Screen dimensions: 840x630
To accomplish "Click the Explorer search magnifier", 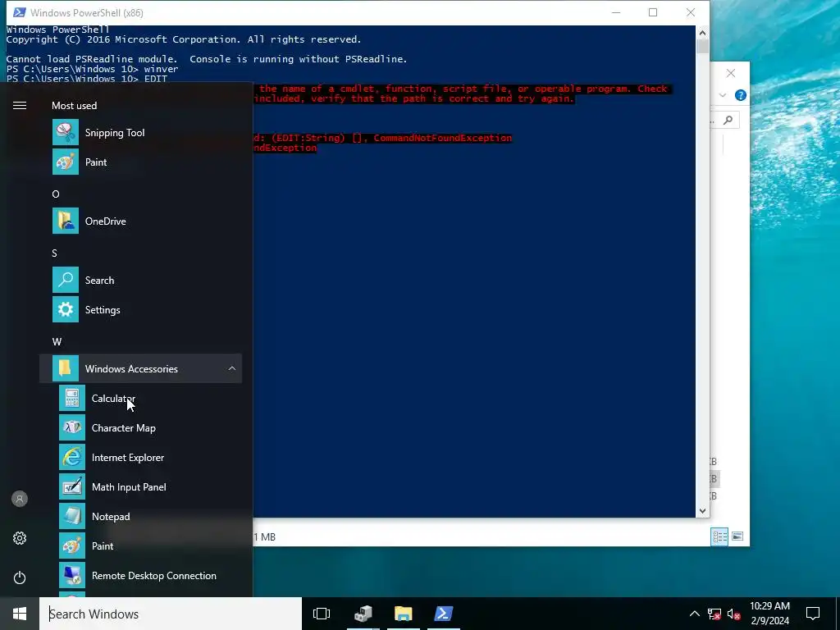I will pyautogui.click(x=728, y=120).
